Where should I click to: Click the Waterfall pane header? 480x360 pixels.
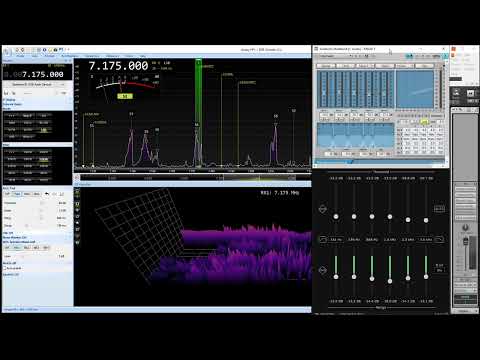click(192, 184)
